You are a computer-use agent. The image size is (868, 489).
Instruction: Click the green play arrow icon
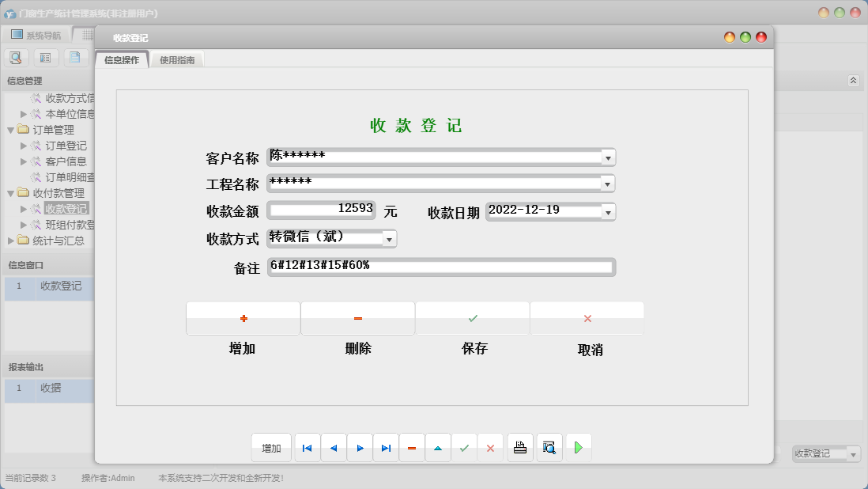click(x=578, y=448)
